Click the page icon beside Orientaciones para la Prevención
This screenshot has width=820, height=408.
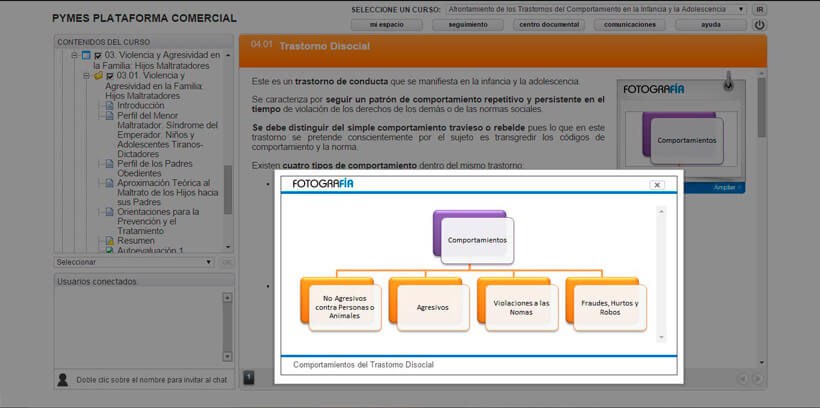[110, 212]
